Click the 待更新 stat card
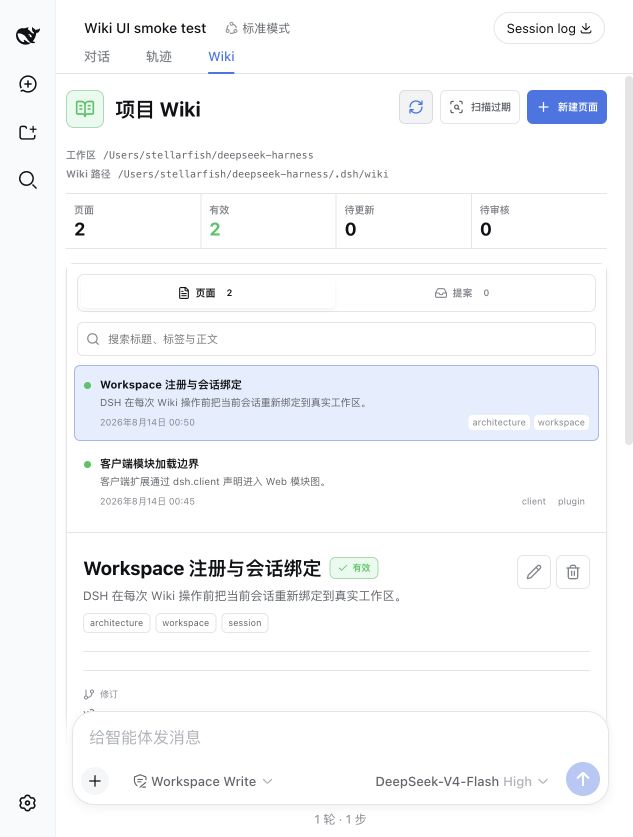Image resolution: width=633 pixels, height=837 pixels. pyautogui.click(x=404, y=221)
